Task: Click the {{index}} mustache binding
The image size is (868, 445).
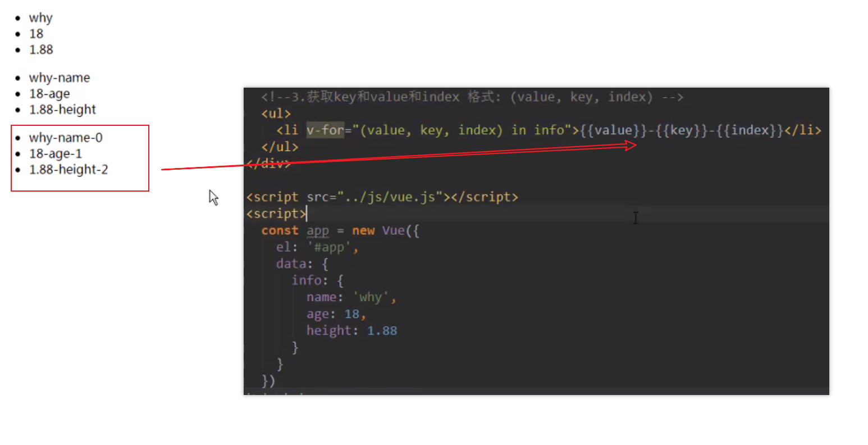Action: pyautogui.click(x=750, y=130)
